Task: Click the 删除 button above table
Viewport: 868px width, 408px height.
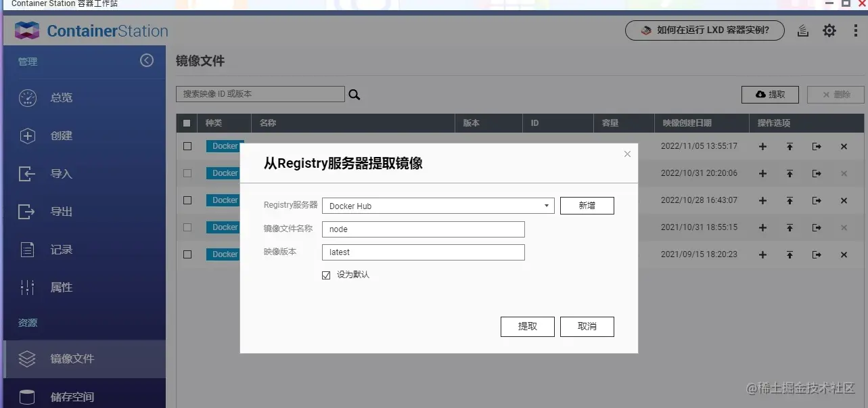Action: pyautogui.click(x=836, y=95)
